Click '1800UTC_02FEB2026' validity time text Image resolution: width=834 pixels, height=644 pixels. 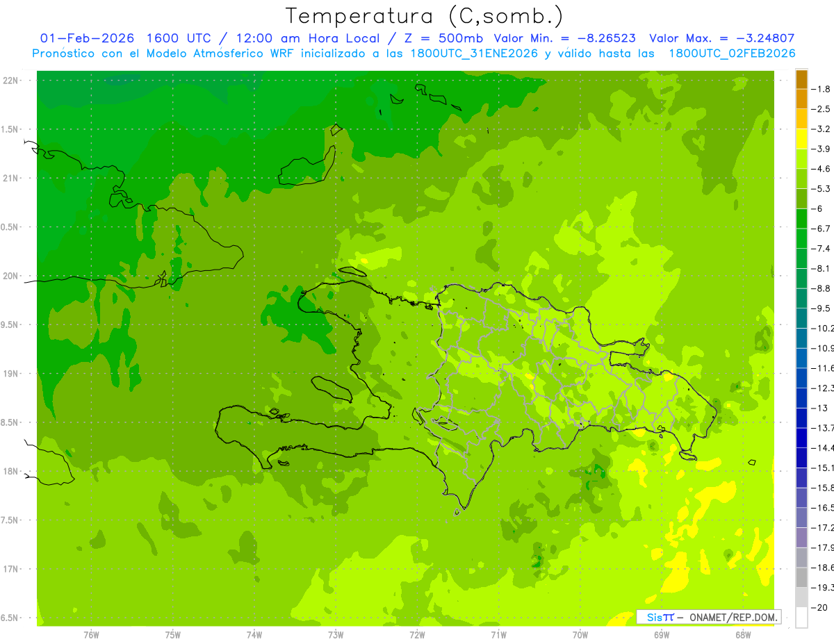pyautogui.click(x=732, y=53)
